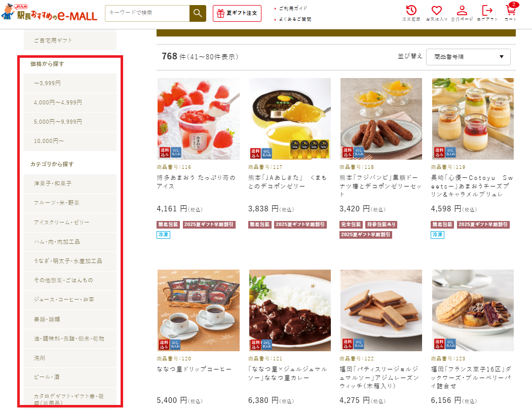Viewport: 532px width, 409px height.
Task: Open the よくあるご質問 link
Action: (x=294, y=19)
